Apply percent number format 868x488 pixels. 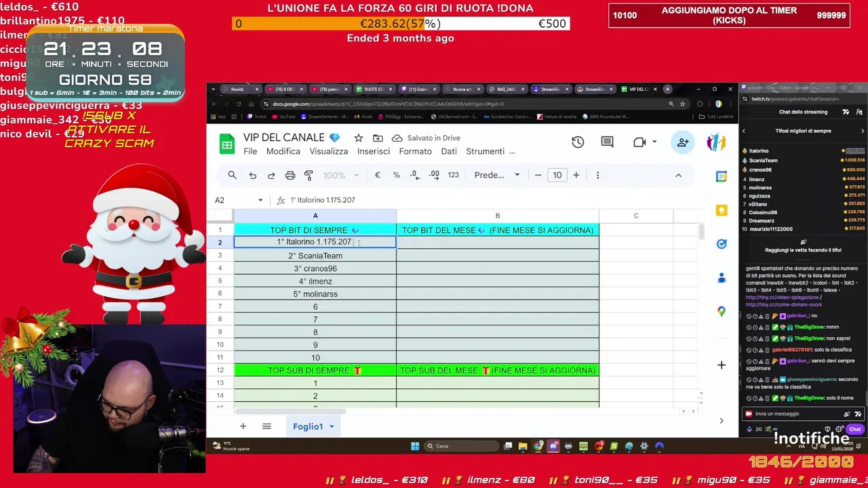pos(396,175)
